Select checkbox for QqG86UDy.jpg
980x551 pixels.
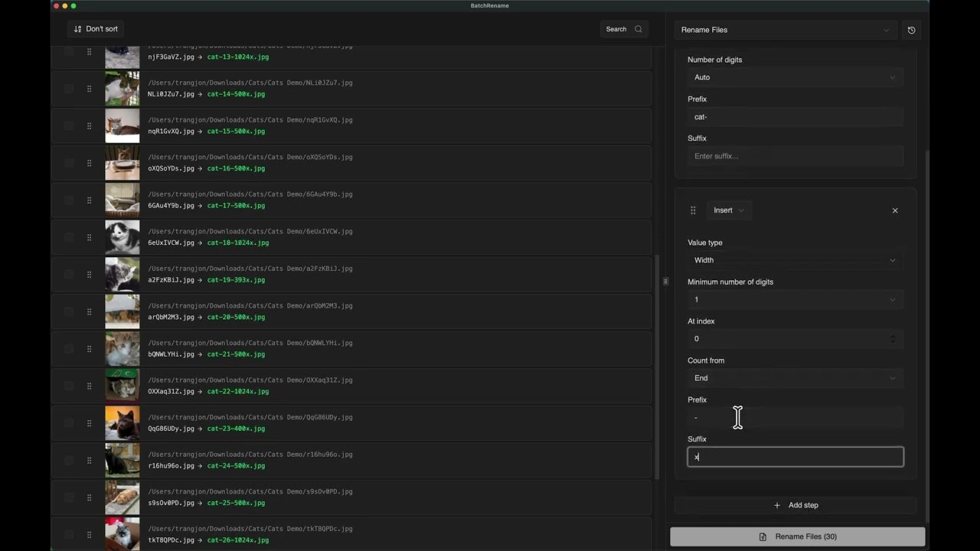69,423
